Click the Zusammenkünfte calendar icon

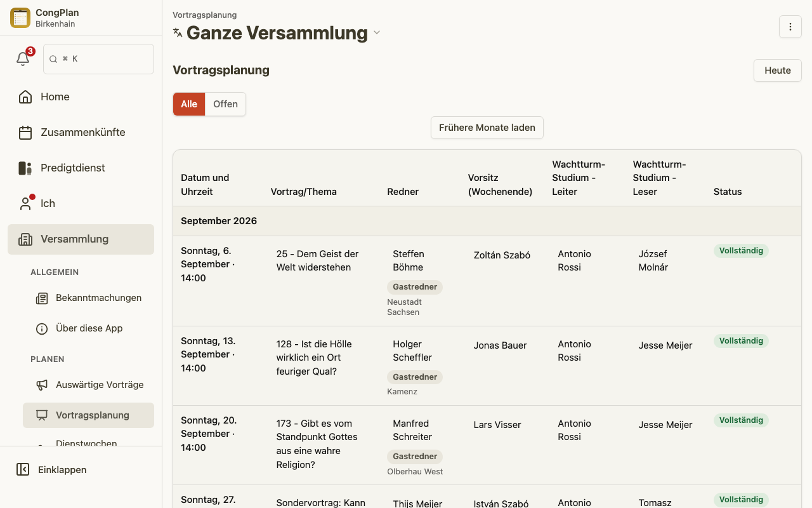tap(25, 133)
